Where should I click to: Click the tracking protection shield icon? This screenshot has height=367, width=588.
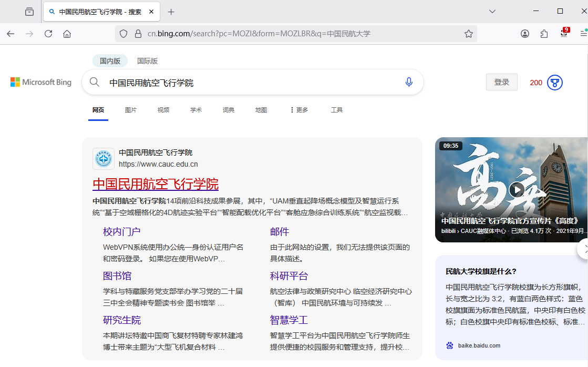pyautogui.click(x=123, y=34)
